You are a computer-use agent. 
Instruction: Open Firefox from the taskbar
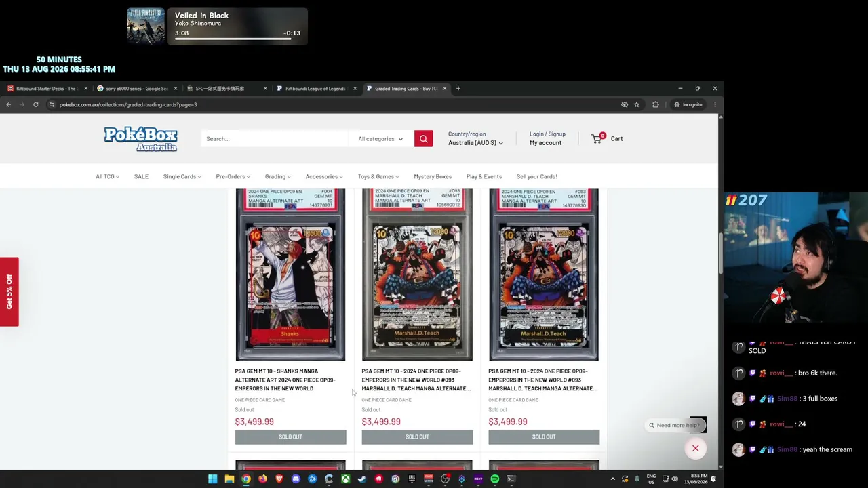point(262,479)
